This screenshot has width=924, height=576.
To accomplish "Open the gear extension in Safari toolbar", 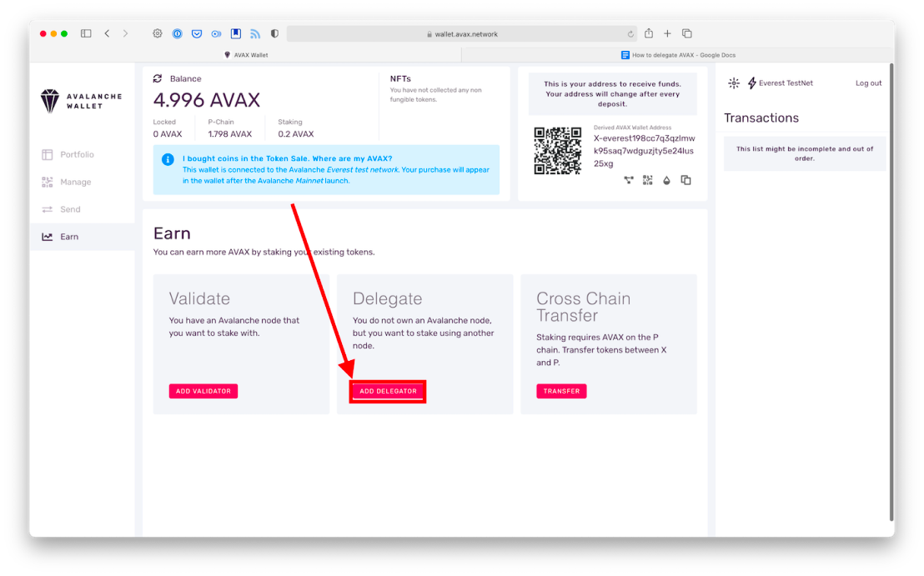I will tap(158, 33).
